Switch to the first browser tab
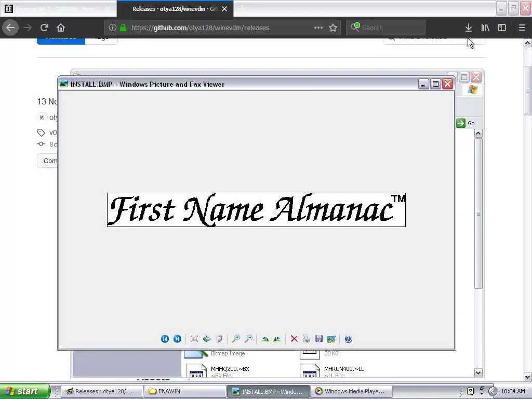 click(58, 9)
